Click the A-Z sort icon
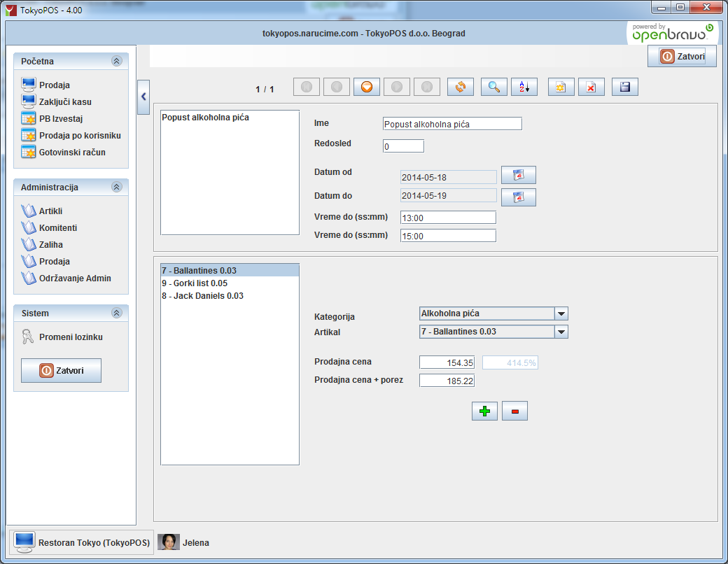This screenshot has width=728, height=564. point(524,87)
